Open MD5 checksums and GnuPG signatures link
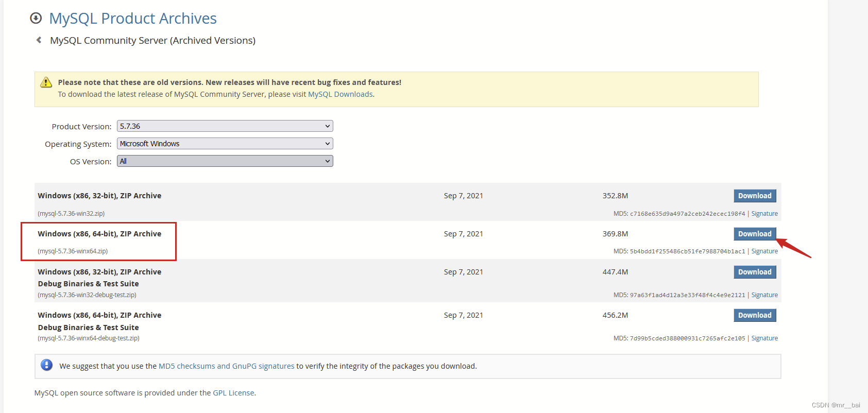This screenshot has width=868, height=413. pos(227,366)
